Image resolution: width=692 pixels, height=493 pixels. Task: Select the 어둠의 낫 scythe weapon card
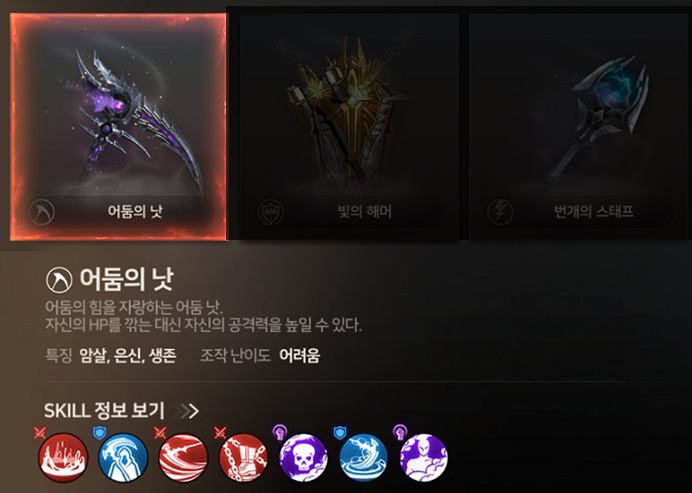click(118, 127)
